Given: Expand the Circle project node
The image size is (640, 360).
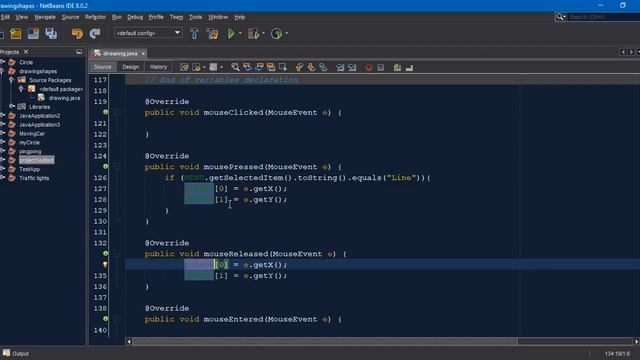Looking at the screenshot, I should (3, 62).
